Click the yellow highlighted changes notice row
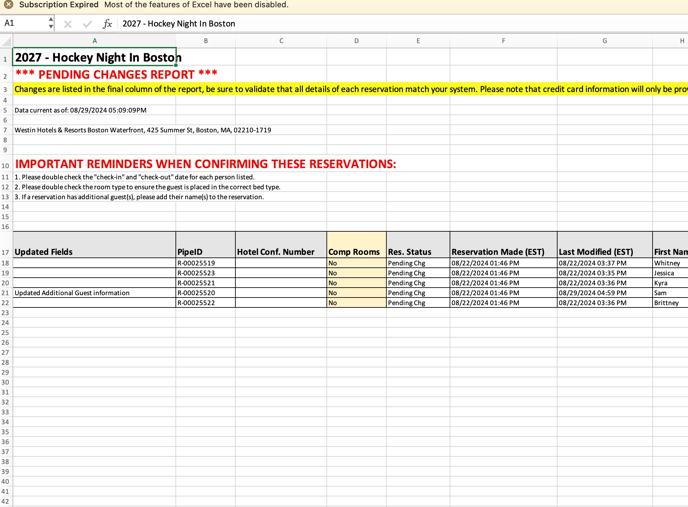688x507 pixels. 351,89
